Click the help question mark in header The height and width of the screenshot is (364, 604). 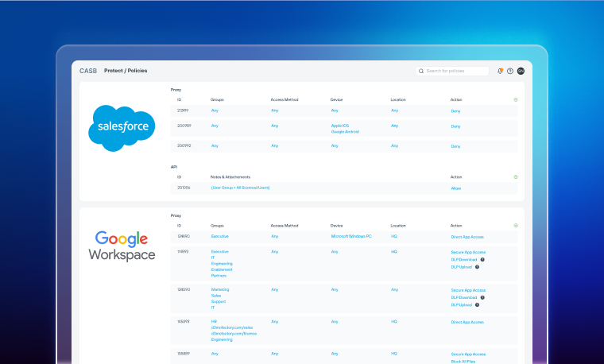[x=510, y=71]
